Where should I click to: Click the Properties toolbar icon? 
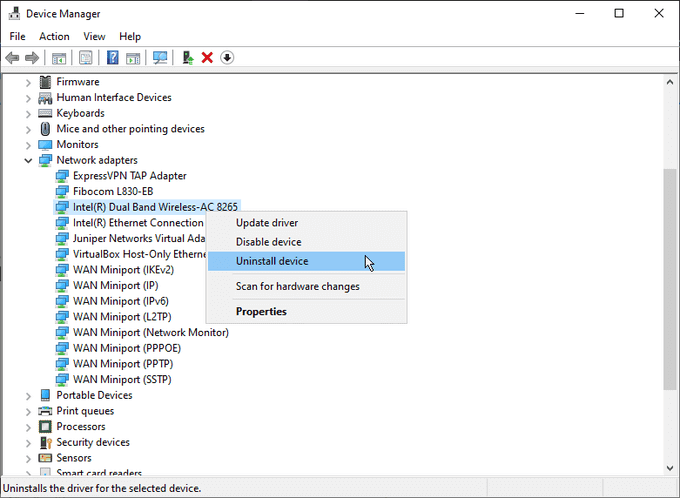(86, 58)
